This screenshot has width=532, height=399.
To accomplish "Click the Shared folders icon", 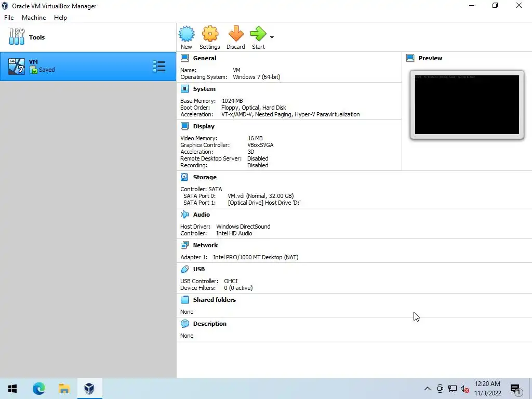I will pyautogui.click(x=184, y=300).
